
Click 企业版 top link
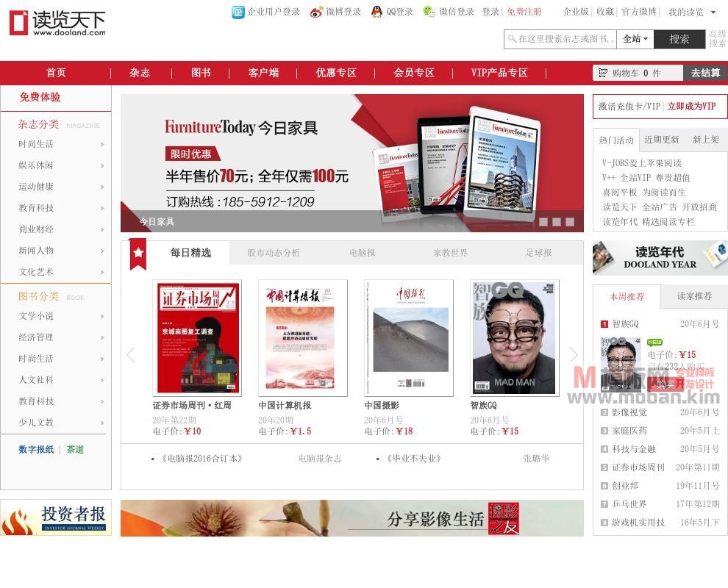(576, 12)
